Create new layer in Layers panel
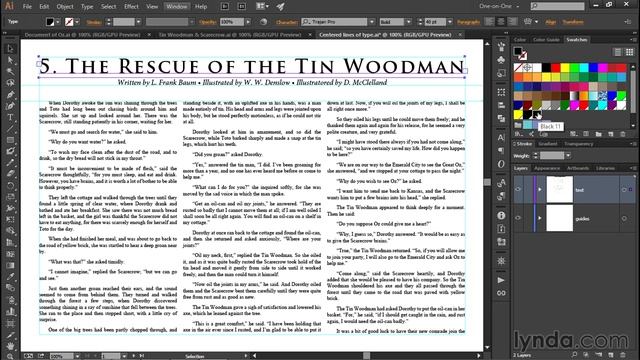This screenshot has width=640, height=360. coord(611,355)
